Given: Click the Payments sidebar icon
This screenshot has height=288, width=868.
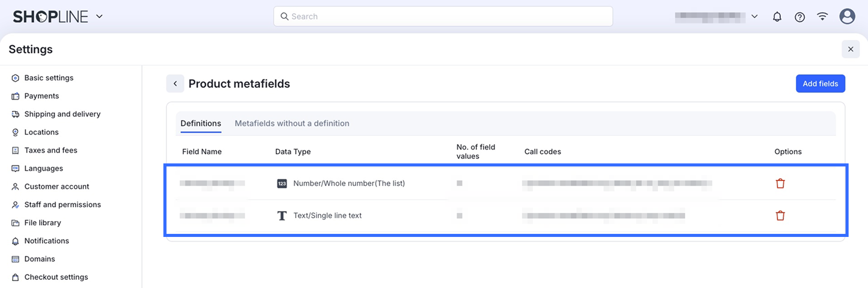Looking at the screenshot, I should (x=15, y=96).
